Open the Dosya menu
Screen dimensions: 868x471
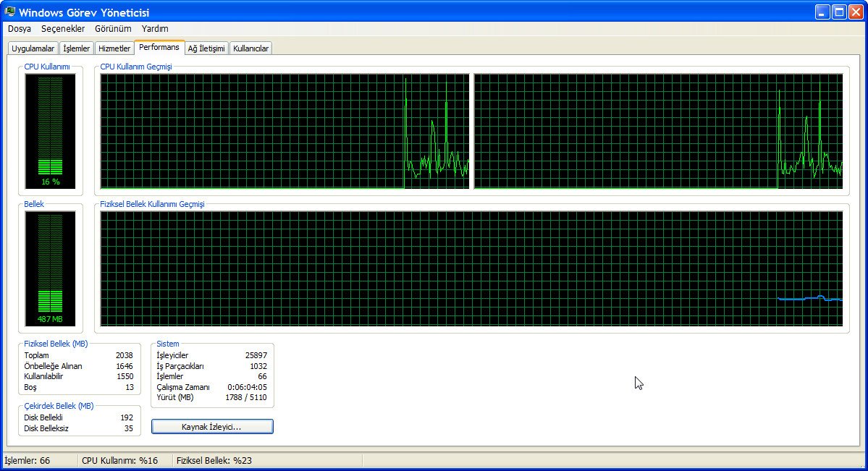[x=20, y=29]
